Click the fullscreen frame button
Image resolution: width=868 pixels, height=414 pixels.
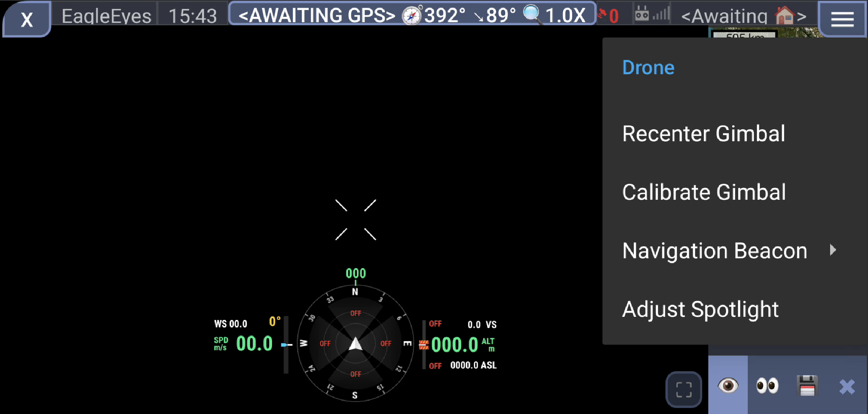pyautogui.click(x=684, y=390)
